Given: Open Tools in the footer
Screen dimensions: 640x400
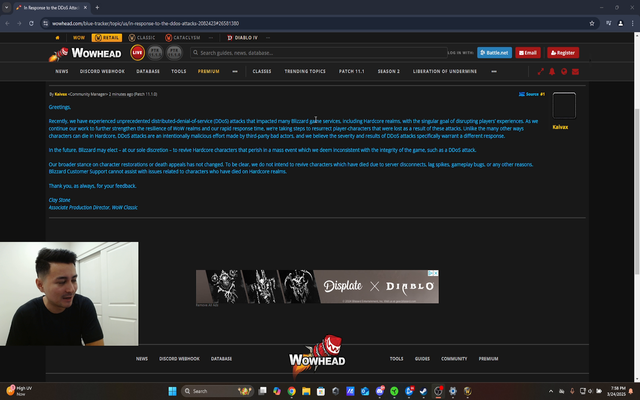Looking at the screenshot, I should pyautogui.click(x=396, y=359).
